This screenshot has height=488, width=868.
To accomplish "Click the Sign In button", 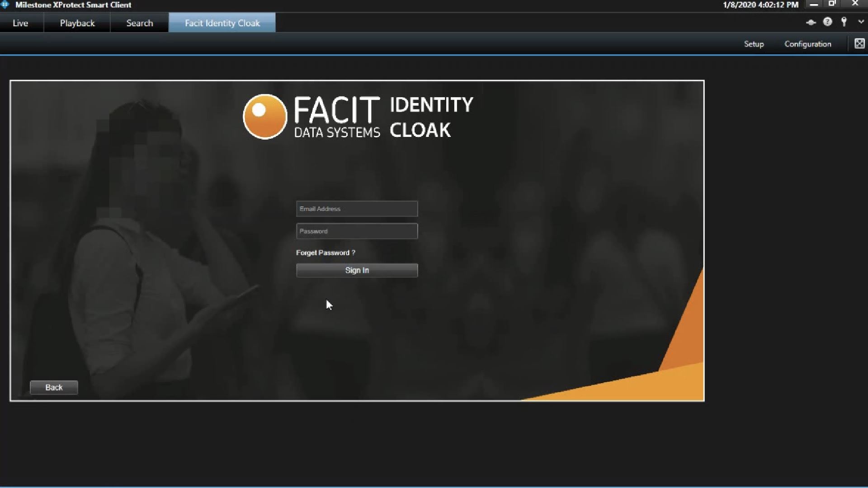I will (x=357, y=270).
